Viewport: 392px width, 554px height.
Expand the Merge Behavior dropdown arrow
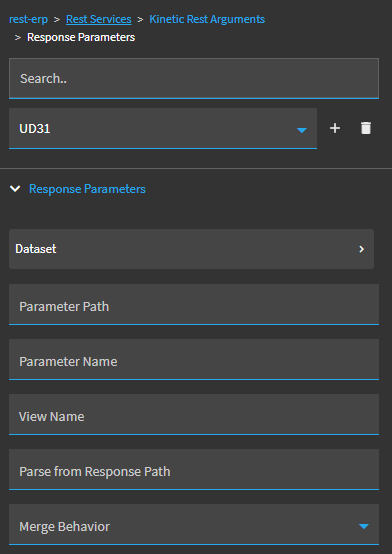coord(364,526)
